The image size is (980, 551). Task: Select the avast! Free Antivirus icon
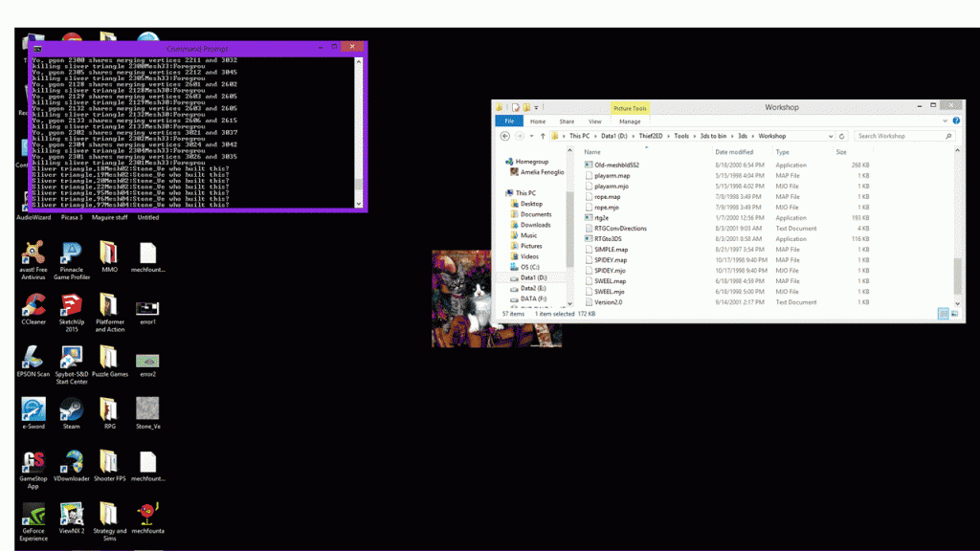click(x=33, y=253)
